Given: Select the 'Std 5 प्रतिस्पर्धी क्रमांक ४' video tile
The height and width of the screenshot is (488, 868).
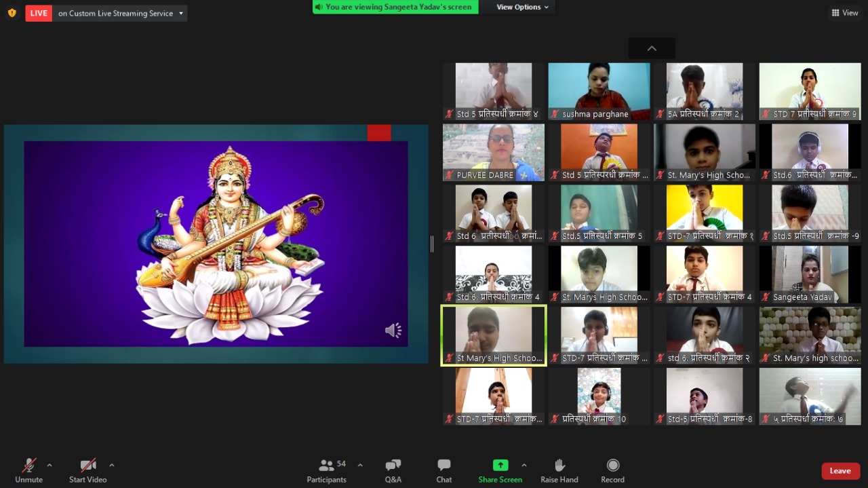Looking at the screenshot, I should coord(494,92).
